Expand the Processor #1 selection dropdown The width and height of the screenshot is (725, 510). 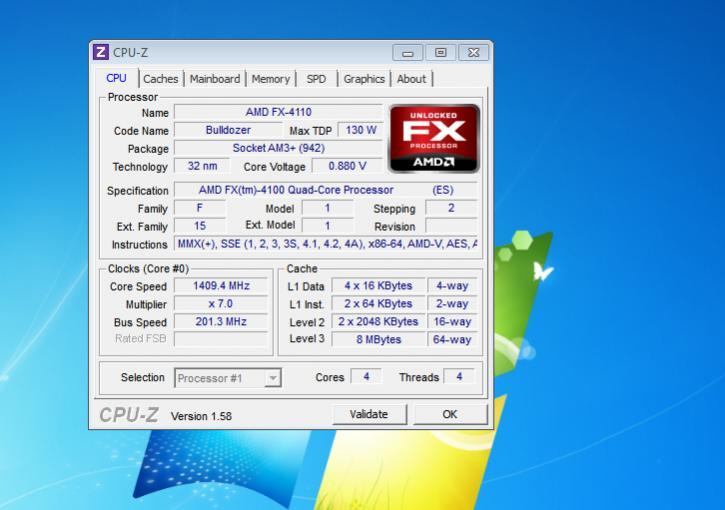click(x=273, y=378)
